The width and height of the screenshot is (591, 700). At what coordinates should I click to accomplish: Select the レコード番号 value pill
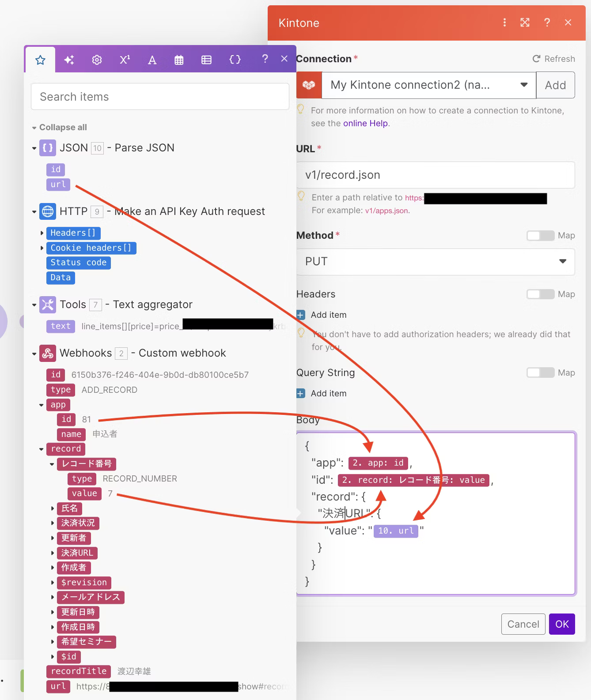[84, 493]
